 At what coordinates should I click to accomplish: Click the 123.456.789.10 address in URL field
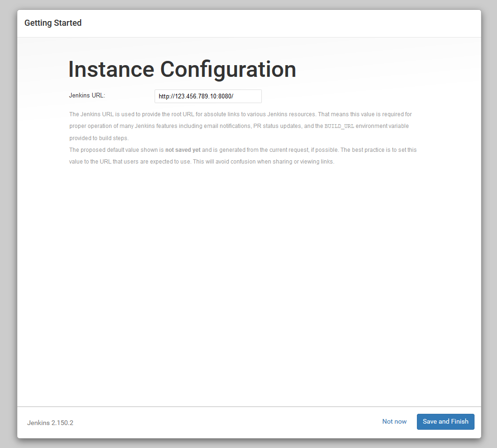[x=195, y=97]
